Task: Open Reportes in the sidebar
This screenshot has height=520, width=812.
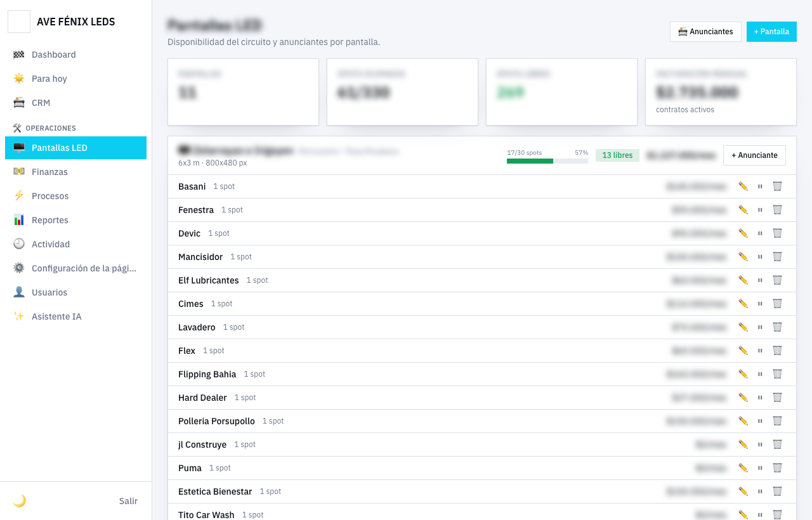Action: click(75, 220)
